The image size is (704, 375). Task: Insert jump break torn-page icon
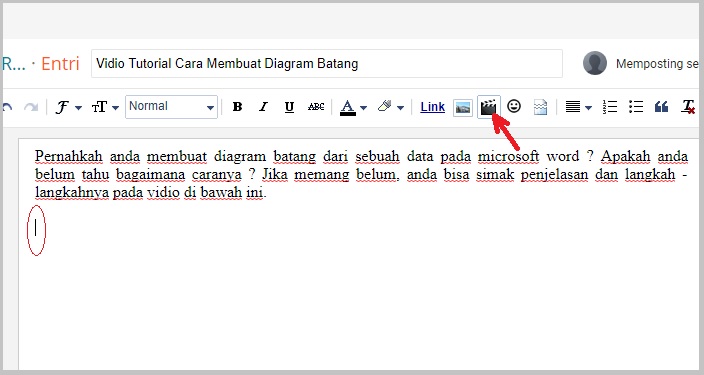tap(540, 107)
